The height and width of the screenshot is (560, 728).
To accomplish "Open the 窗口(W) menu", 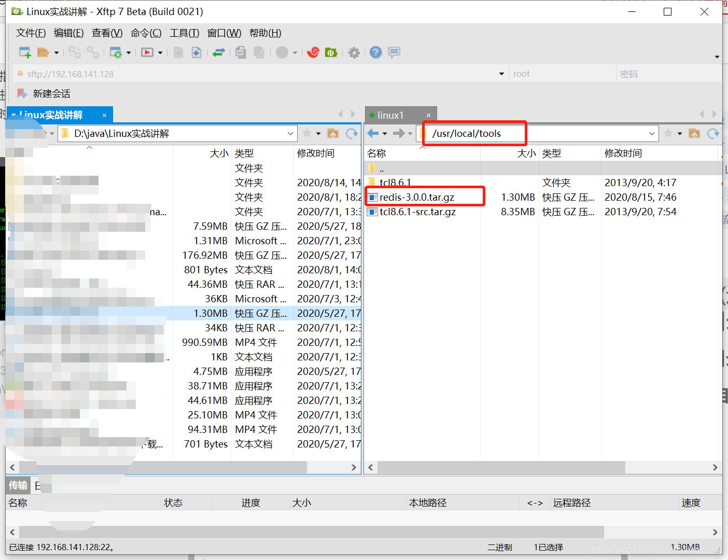I will pos(225,33).
